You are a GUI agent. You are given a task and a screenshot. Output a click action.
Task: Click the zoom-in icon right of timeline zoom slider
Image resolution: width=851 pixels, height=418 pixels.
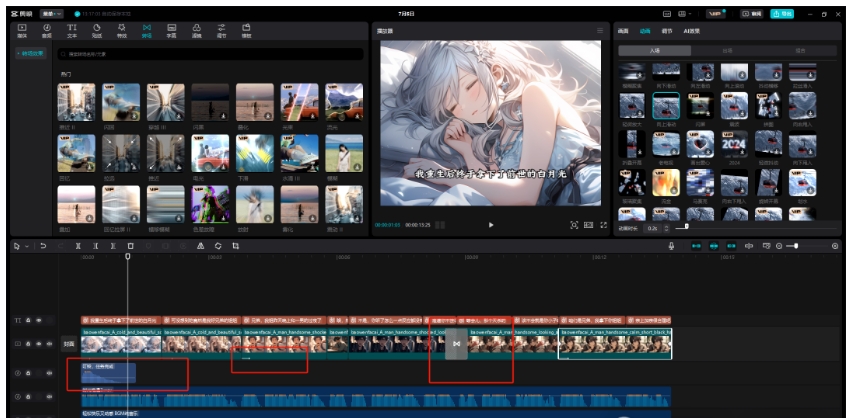pos(835,246)
